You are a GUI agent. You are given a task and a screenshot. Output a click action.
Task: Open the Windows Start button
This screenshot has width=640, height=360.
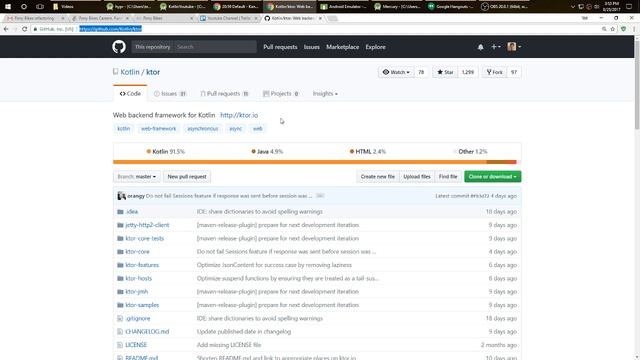pos(8,7)
